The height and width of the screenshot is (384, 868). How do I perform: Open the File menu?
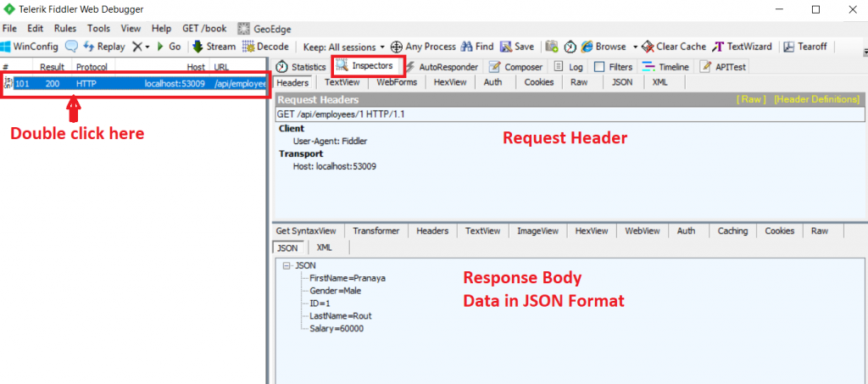click(9, 29)
